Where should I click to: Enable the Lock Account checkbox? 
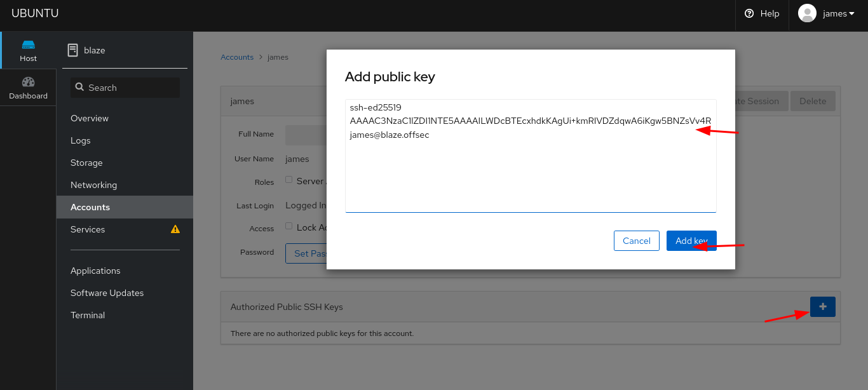click(x=289, y=226)
